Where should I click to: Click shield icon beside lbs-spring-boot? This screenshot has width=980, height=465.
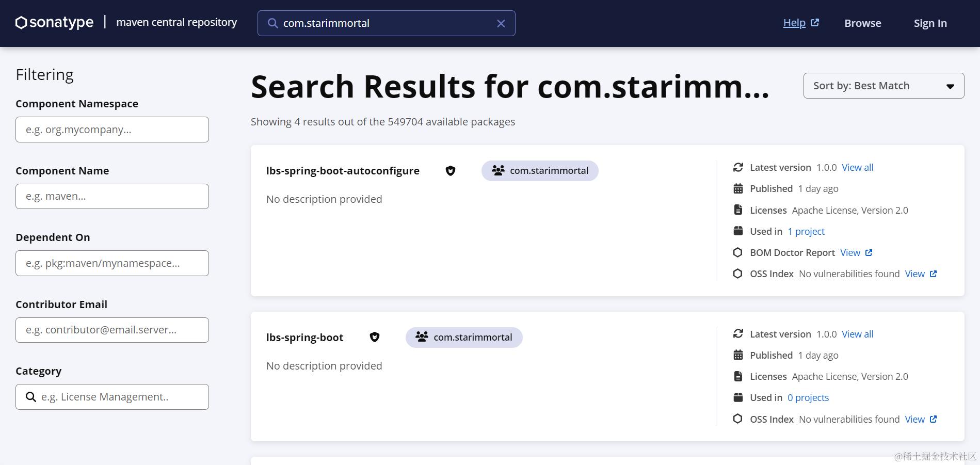click(375, 338)
